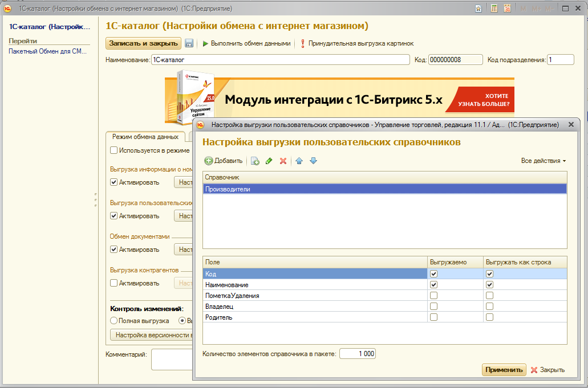The width and height of the screenshot is (588, 388).
Task: Click the Применить button
Action: coord(504,370)
